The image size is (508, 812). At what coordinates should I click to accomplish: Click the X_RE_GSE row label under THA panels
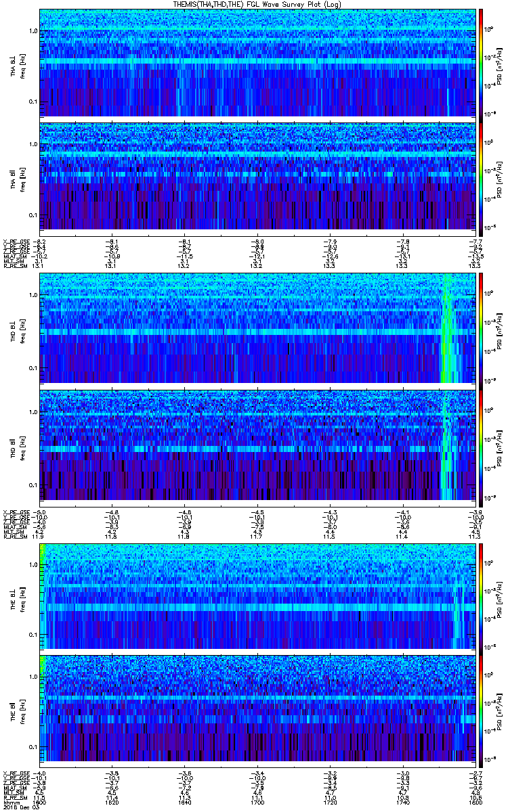click(16, 241)
